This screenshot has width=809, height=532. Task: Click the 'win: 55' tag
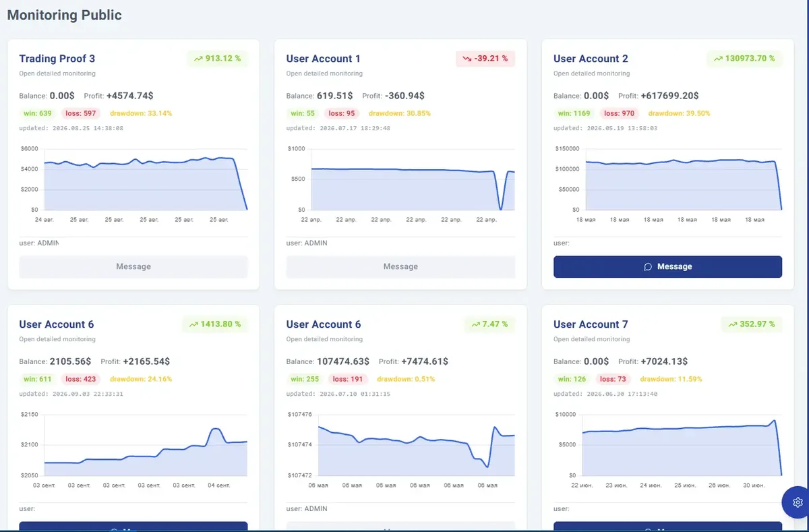click(x=303, y=113)
